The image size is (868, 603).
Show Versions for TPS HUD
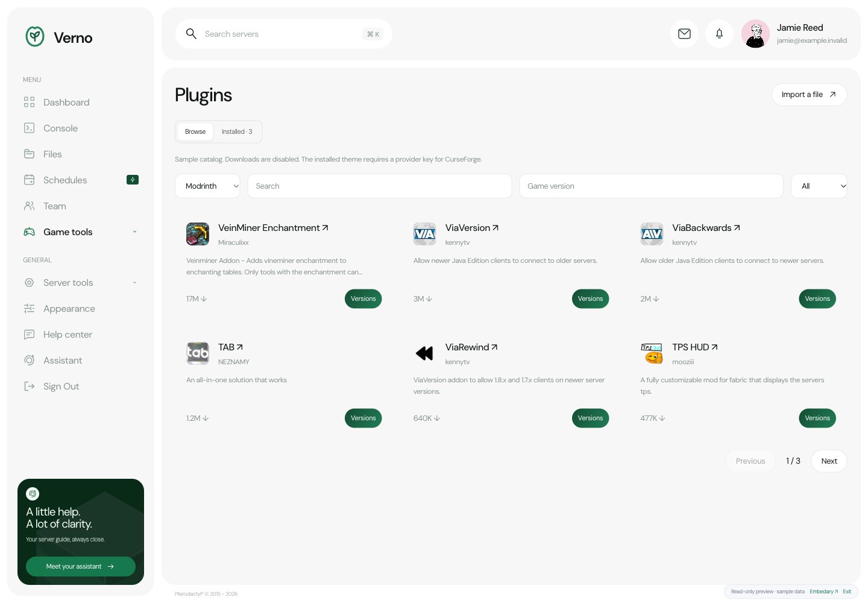817,418
